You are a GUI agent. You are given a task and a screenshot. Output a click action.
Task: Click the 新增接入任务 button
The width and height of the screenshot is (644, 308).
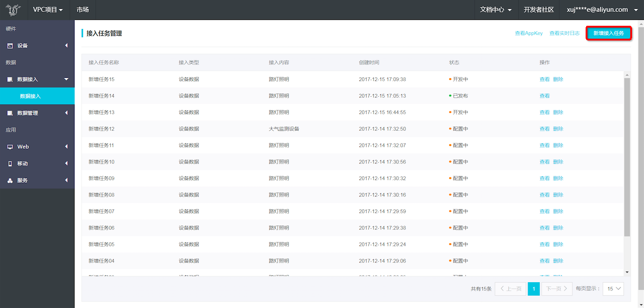(609, 33)
